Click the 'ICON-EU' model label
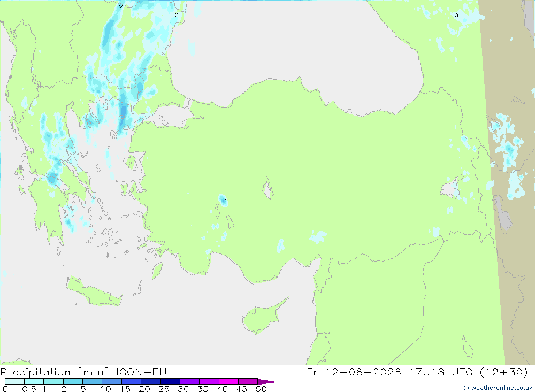Screen dimensions: 535x392 coord(141,372)
